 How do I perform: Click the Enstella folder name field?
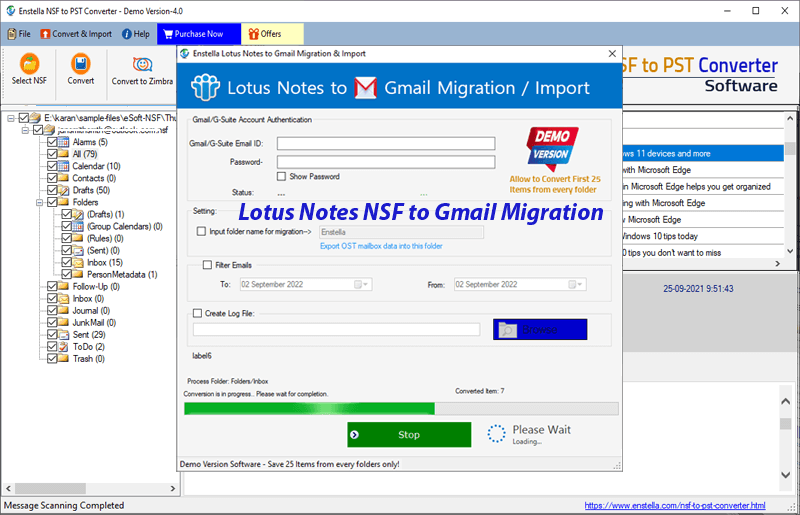pos(401,232)
